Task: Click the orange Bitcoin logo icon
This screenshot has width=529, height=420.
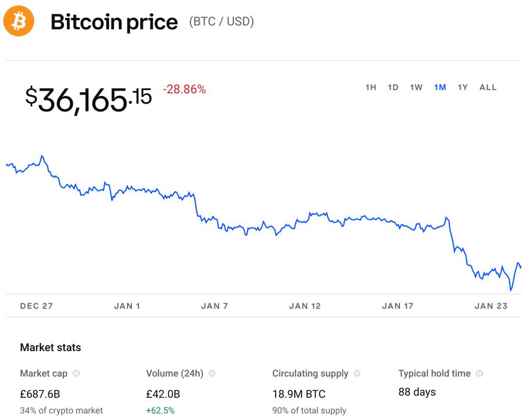Action: point(19,22)
